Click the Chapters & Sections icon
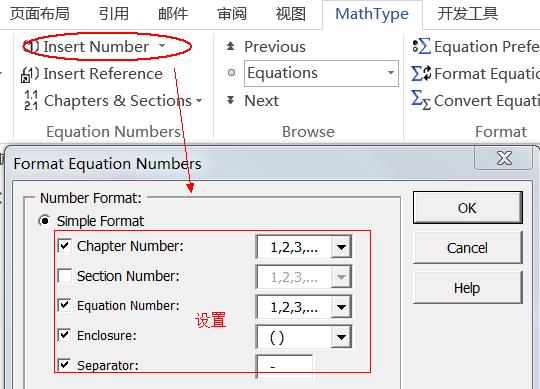This screenshot has width=540, height=389. (31, 101)
